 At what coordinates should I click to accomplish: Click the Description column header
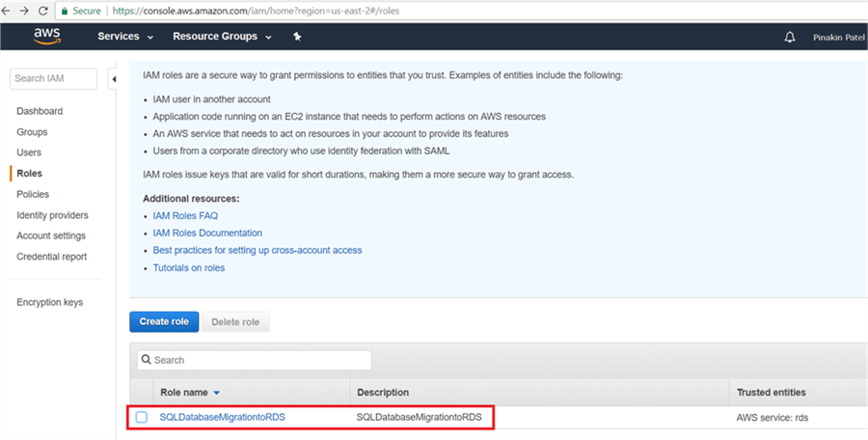tap(383, 393)
